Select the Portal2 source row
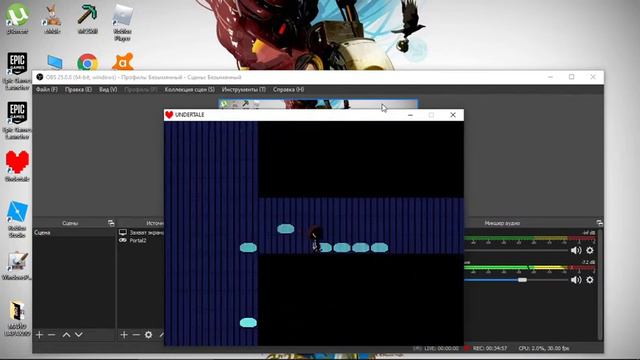Image resolution: width=640 pixels, height=360 pixels. [141, 240]
